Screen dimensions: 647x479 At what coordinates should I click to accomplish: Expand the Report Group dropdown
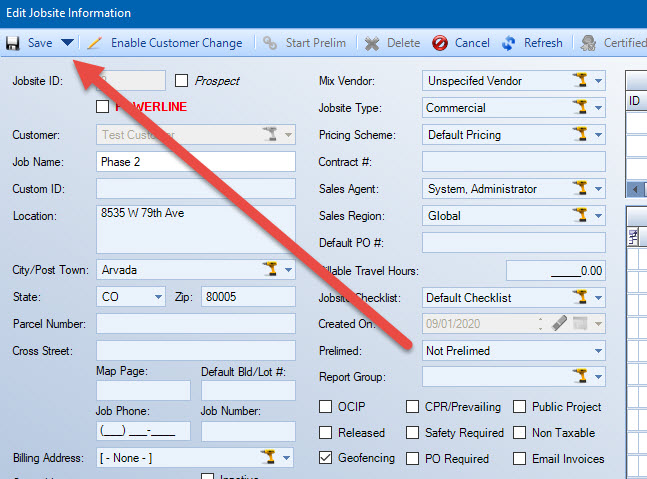click(x=598, y=377)
